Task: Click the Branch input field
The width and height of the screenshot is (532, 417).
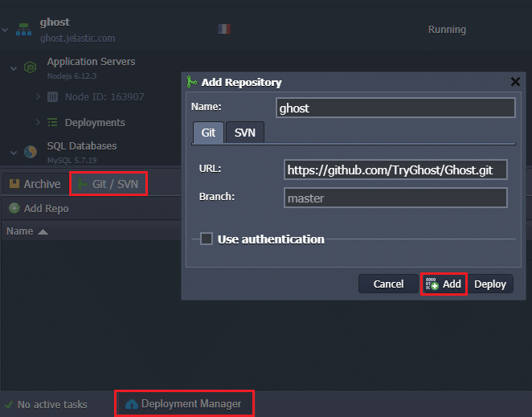Action: click(395, 198)
